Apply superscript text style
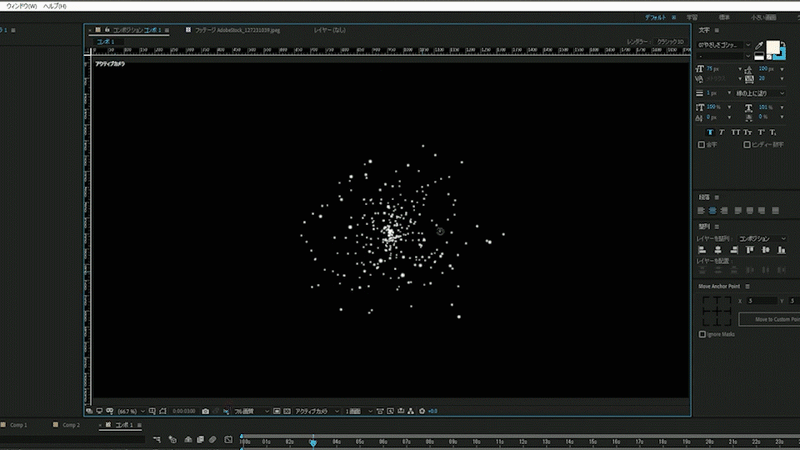The height and width of the screenshot is (450, 800). point(761,132)
